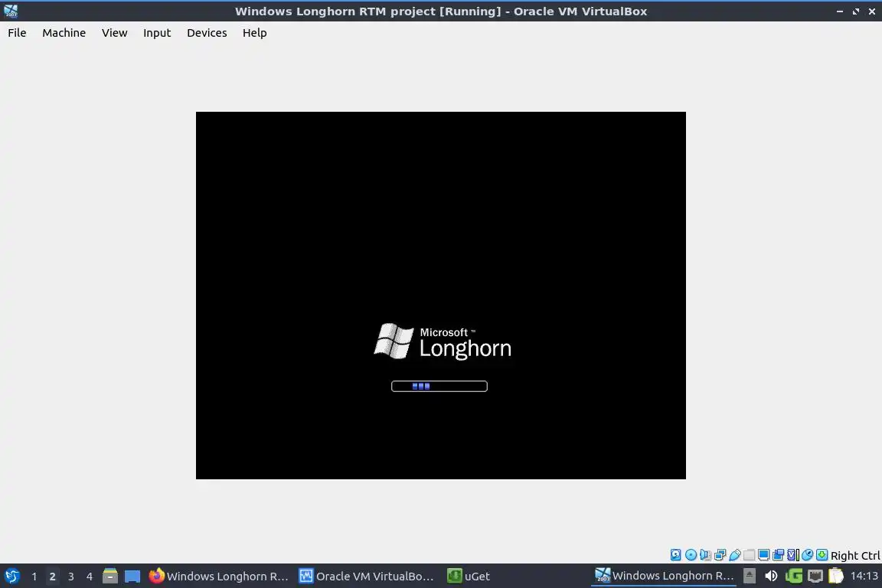Open the network connection tray icon
The image size is (882, 588).
pyautogui.click(x=815, y=576)
